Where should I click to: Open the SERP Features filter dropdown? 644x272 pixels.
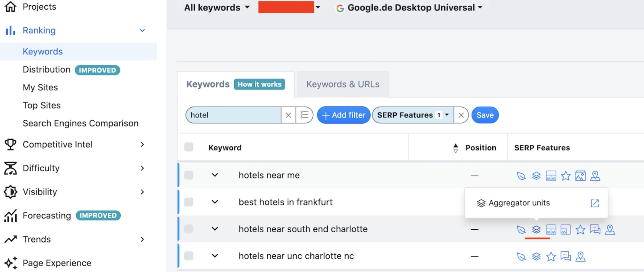tap(413, 115)
